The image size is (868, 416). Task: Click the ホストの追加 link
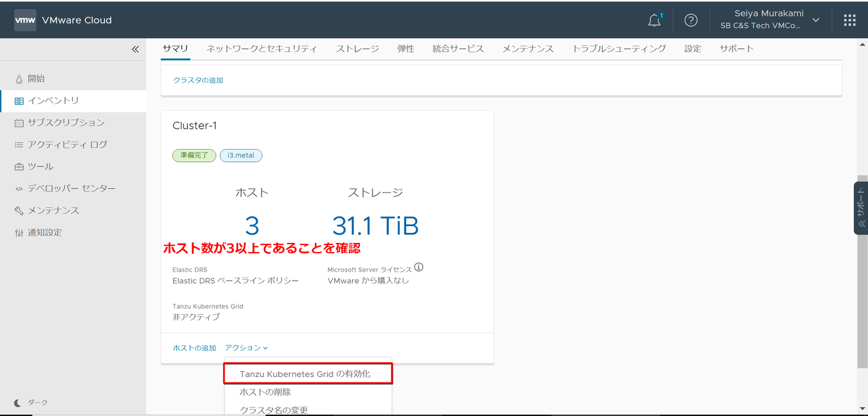pyautogui.click(x=194, y=348)
